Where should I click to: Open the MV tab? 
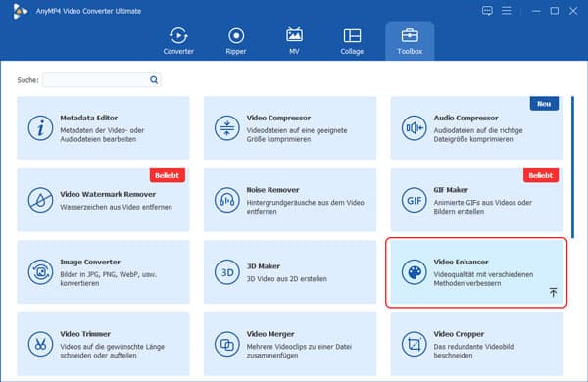pos(294,41)
